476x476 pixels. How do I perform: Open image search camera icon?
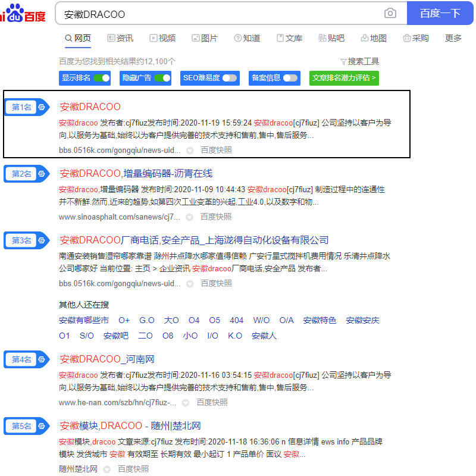390,13
